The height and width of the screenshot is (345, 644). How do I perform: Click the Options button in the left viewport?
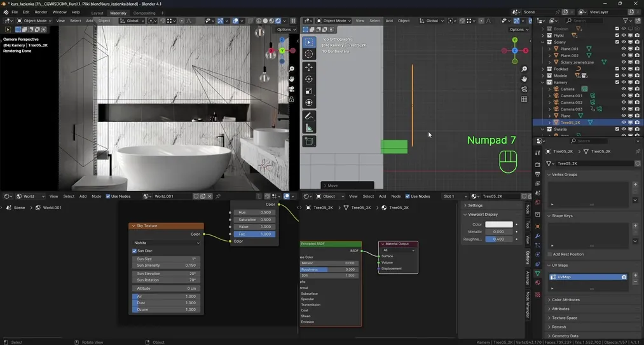tap(285, 29)
